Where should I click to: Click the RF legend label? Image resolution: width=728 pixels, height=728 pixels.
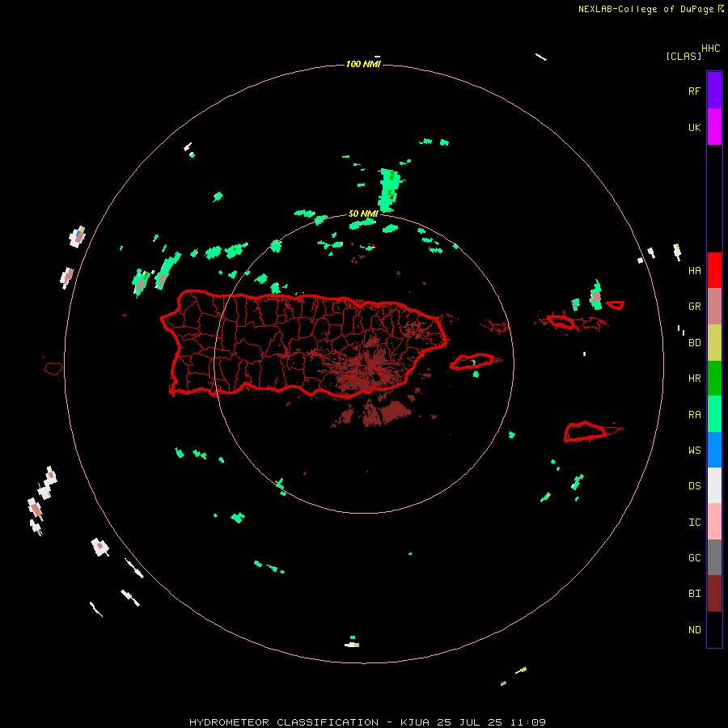coord(694,91)
